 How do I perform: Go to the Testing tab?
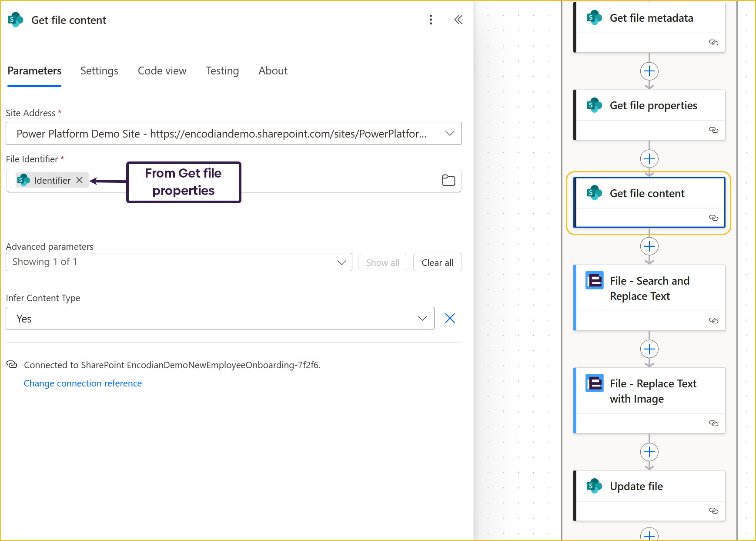[222, 71]
